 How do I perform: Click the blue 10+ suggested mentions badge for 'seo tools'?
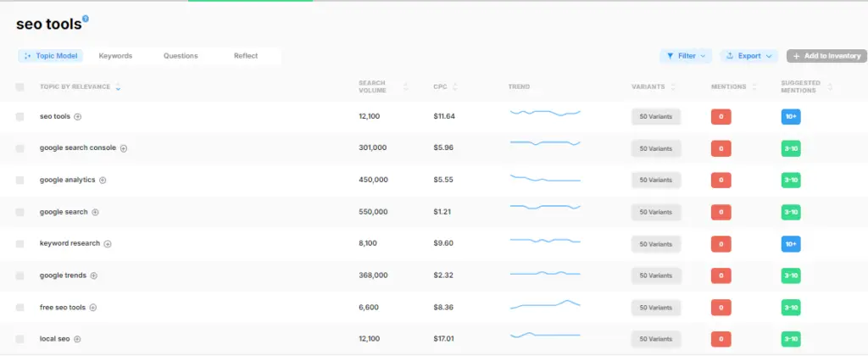[790, 116]
